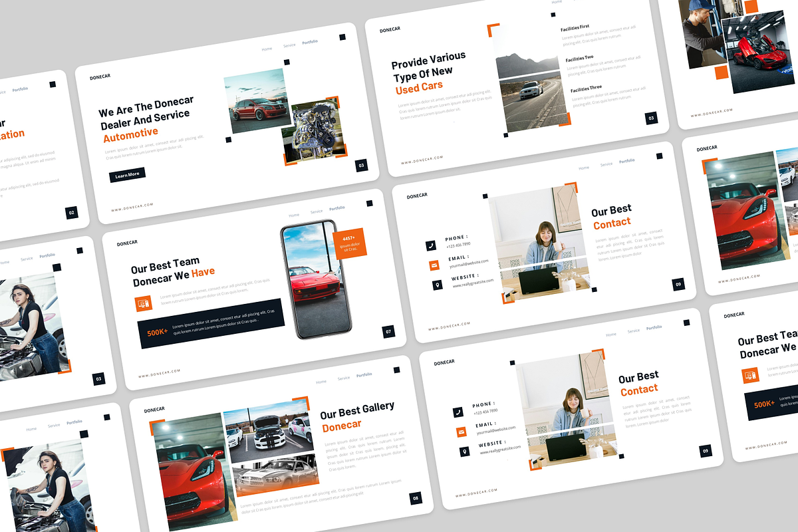Click the email envelope icon on contact slide beside slide 07
This screenshot has width=798, height=532.
pyautogui.click(x=434, y=265)
